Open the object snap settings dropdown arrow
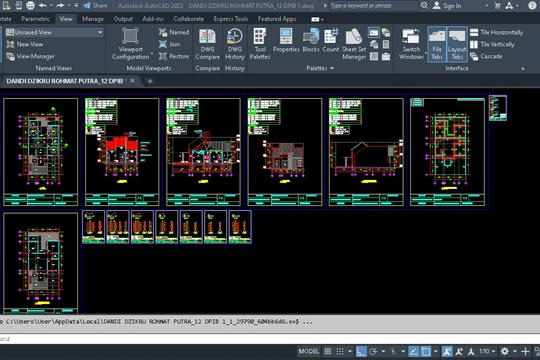 (x=436, y=351)
